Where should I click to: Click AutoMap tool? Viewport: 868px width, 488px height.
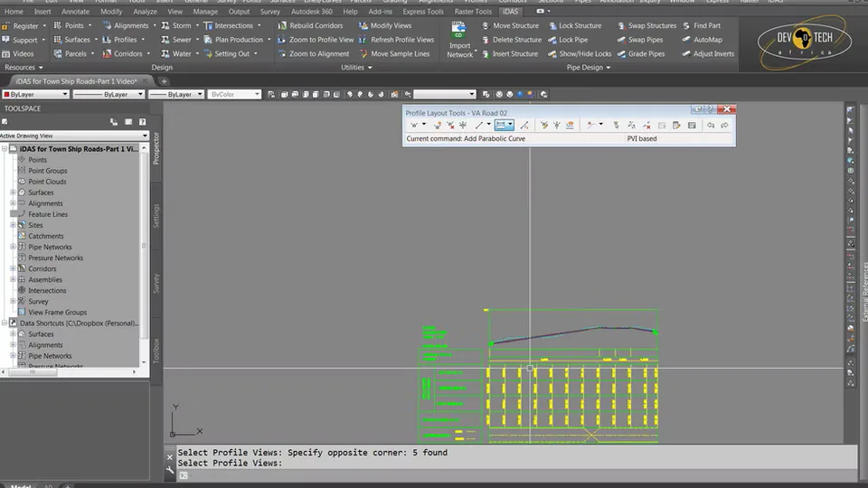tap(702, 40)
